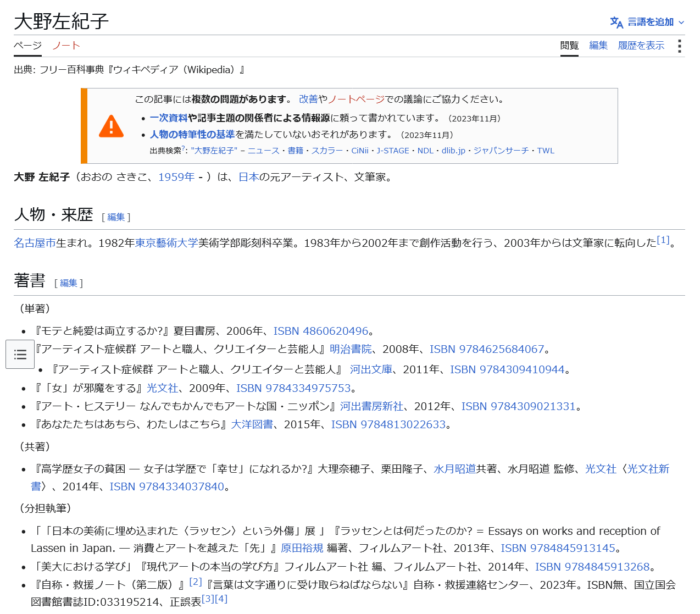Open the 光文社 link for 2009 book
The width and height of the screenshot is (700, 614).
163,388
